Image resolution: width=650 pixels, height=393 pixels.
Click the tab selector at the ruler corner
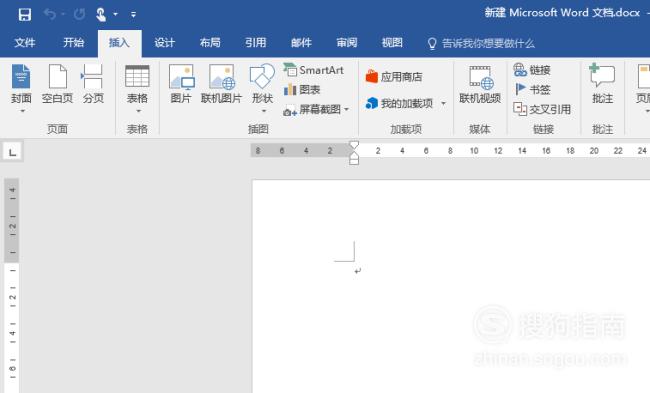[x=12, y=152]
